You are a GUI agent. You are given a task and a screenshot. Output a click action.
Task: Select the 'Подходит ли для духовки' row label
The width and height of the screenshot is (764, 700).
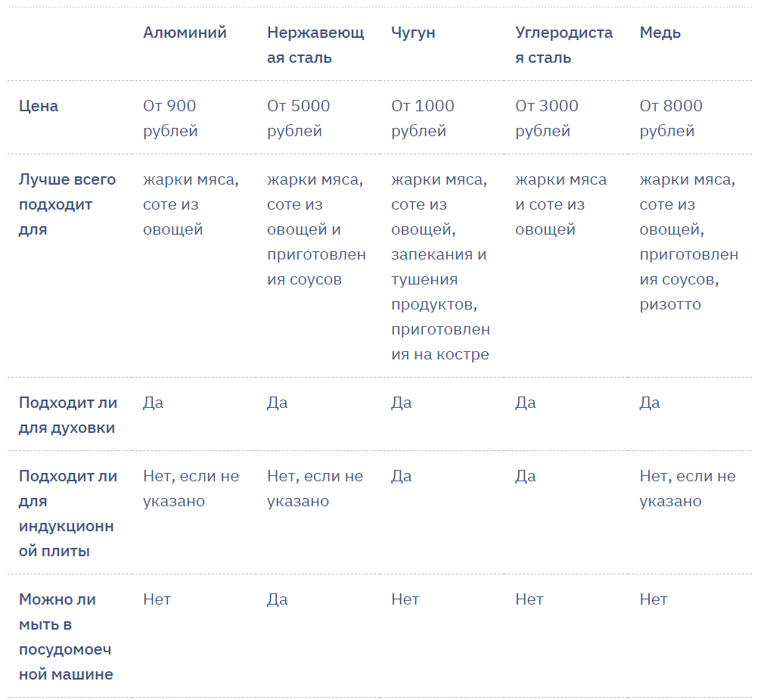point(67,415)
